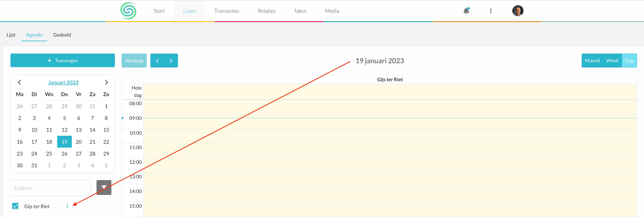
Task: Open the notifications bell
Action: (x=466, y=11)
